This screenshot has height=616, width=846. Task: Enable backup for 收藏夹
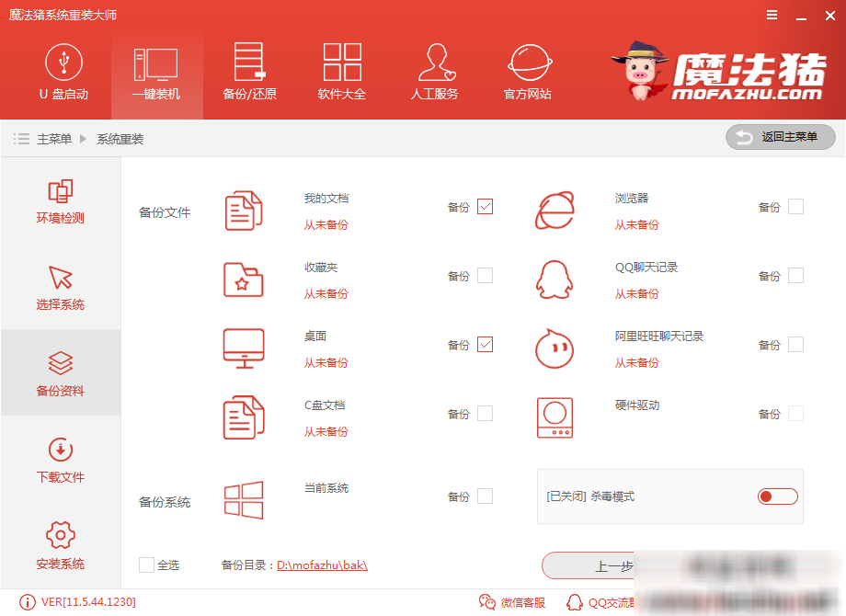tap(487, 275)
